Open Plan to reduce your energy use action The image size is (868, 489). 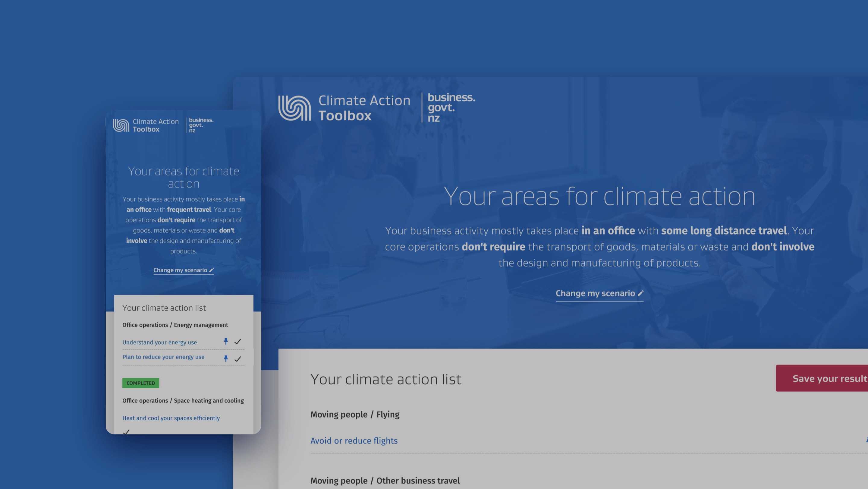click(163, 357)
